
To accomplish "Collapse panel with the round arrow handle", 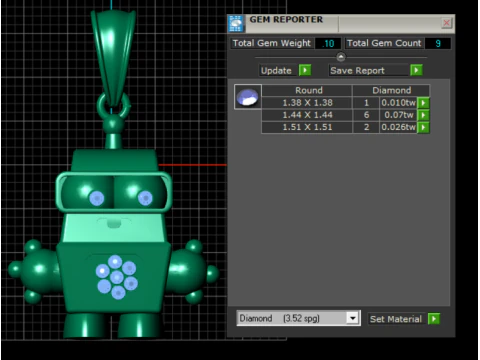I will pyautogui.click(x=341, y=57).
